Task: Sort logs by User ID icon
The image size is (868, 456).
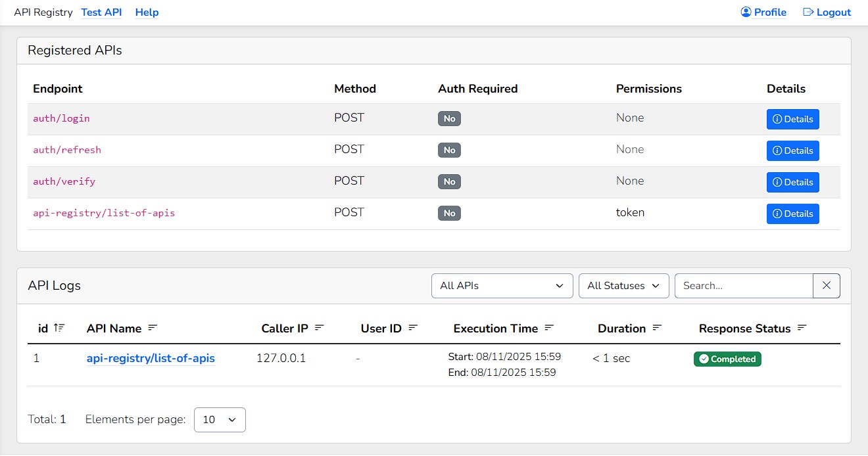Action: pos(413,328)
